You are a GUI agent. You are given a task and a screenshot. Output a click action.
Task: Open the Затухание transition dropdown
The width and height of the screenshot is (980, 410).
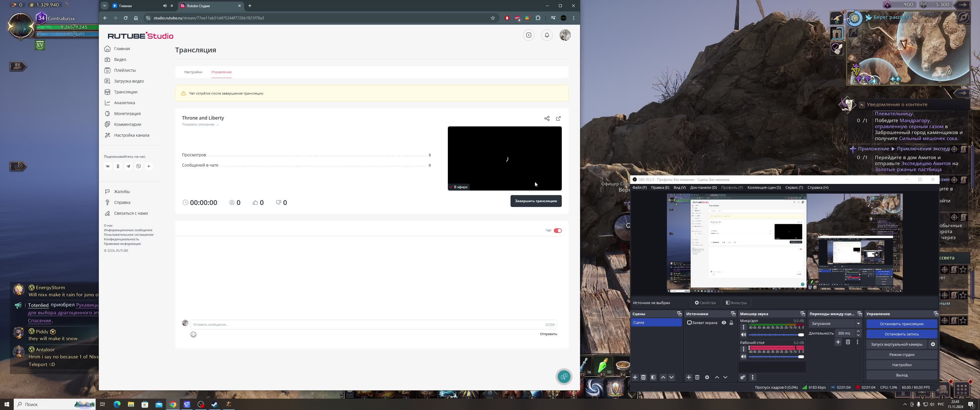(835, 324)
